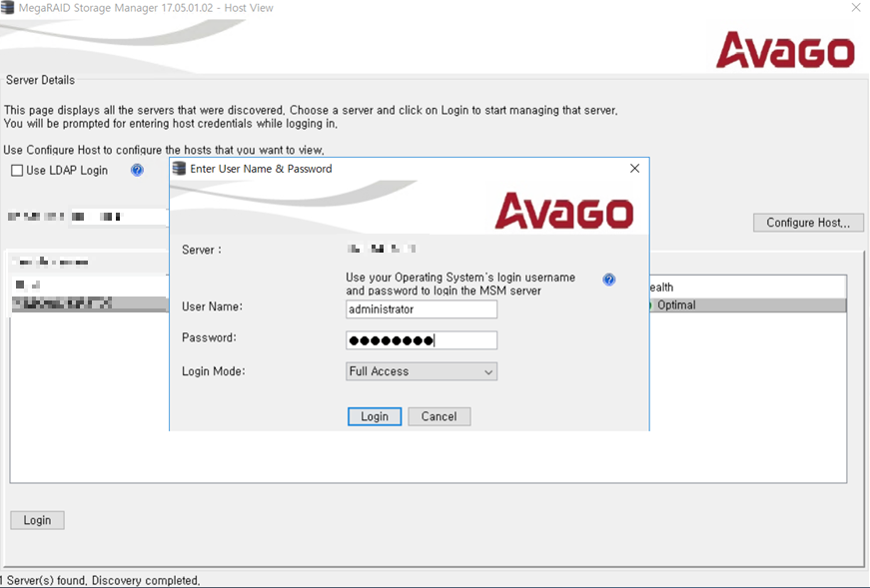Cancel the user name and password dialog

pos(438,416)
